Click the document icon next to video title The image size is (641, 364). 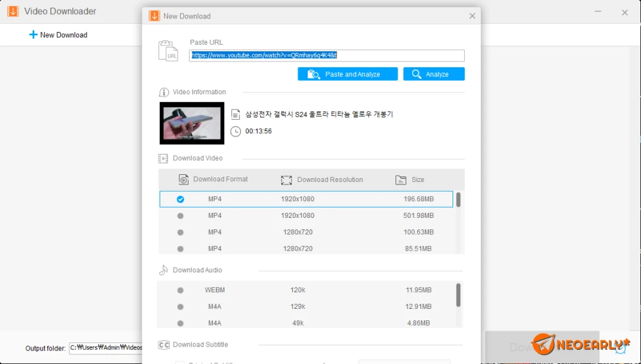pos(235,114)
